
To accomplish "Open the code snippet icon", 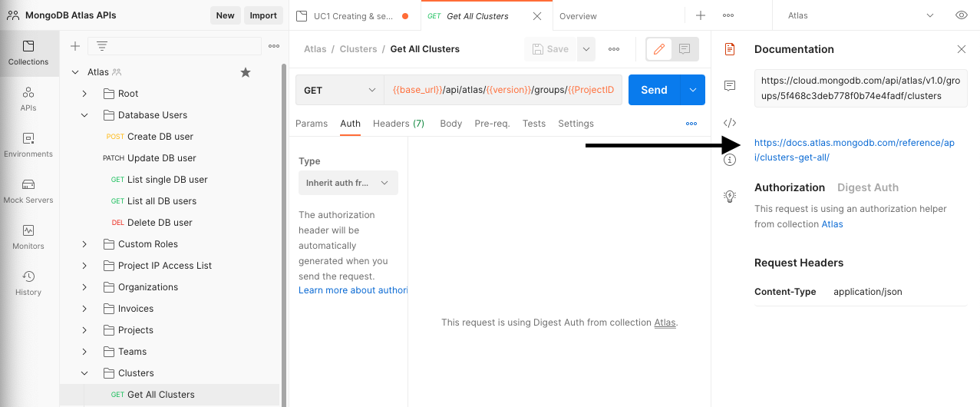I will [730, 123].
